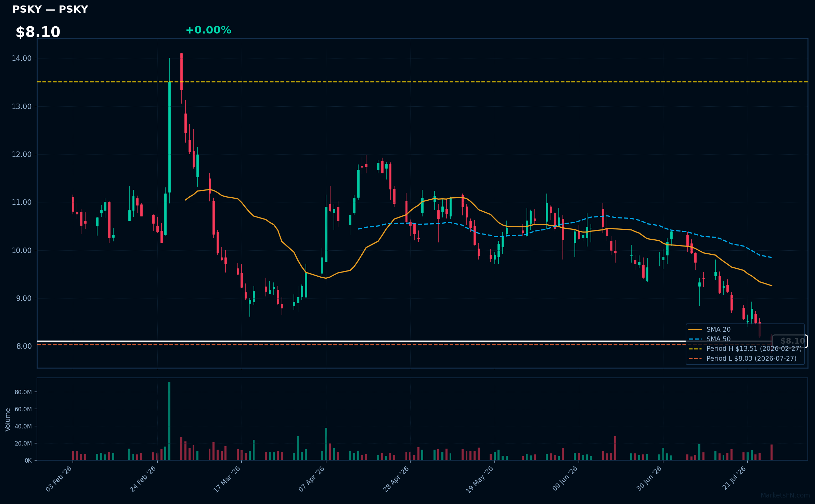Click the 10.00 price axis label
The height and width of the screenshot is (504, 815).
[x=22, y=250]
